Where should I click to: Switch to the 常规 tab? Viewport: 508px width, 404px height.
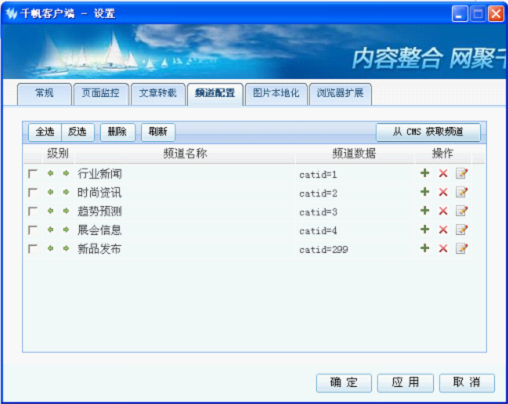coord(44,94)
